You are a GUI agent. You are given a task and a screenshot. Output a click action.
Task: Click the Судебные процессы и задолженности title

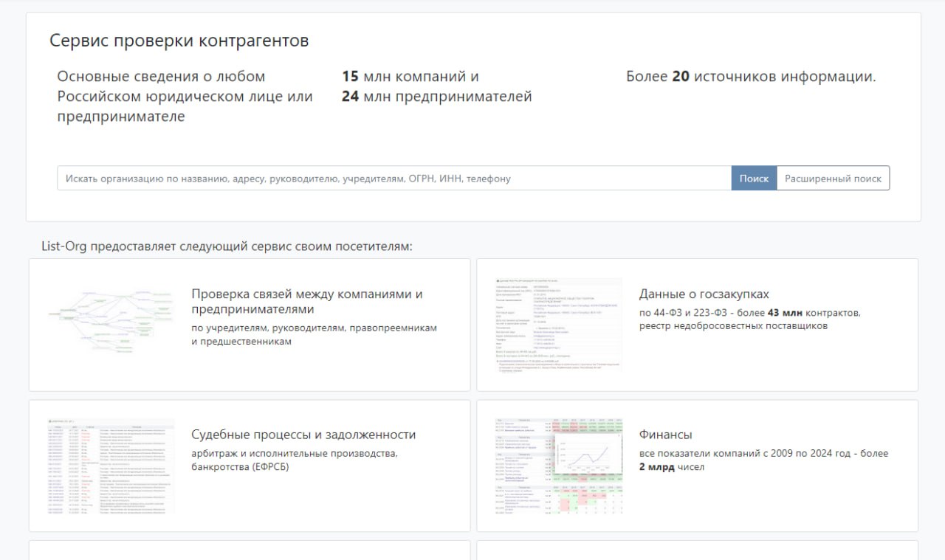303,435
